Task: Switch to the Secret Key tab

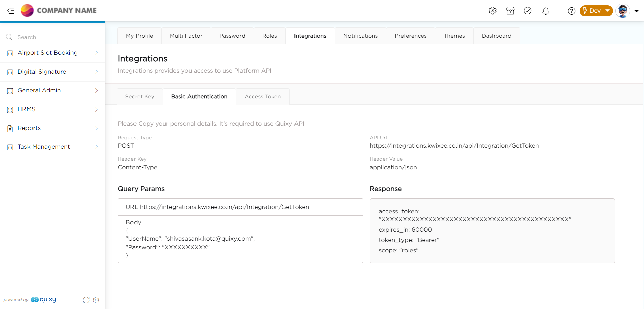Action: [x=140, y=97]
